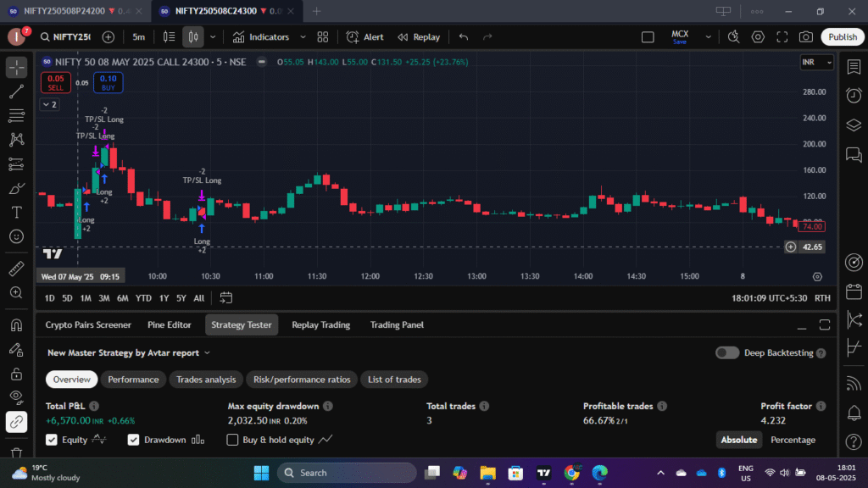Open the strategy report name dropdown
Viewport: 868px width, 488px height.
[129, 353]
